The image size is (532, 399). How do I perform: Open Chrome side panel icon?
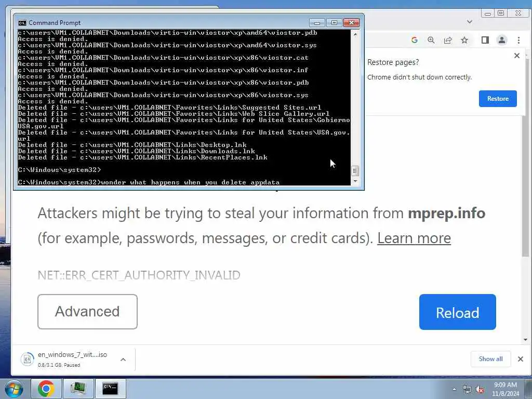click(x=485, y=40)
